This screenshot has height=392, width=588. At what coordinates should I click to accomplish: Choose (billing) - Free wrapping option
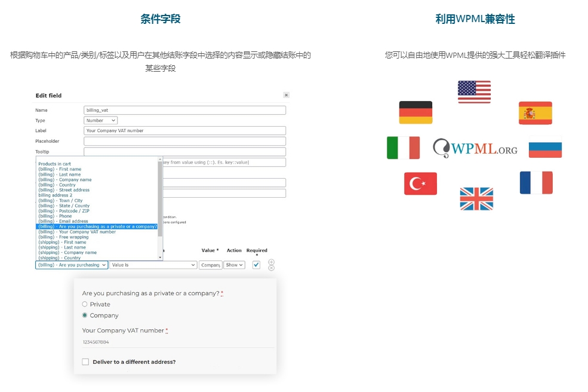63,237
